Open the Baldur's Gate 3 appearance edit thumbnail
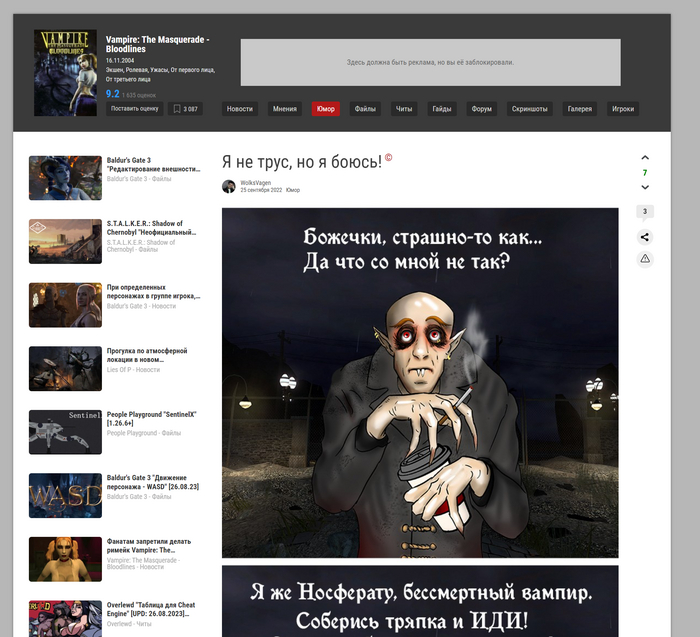 pos(65,178)
